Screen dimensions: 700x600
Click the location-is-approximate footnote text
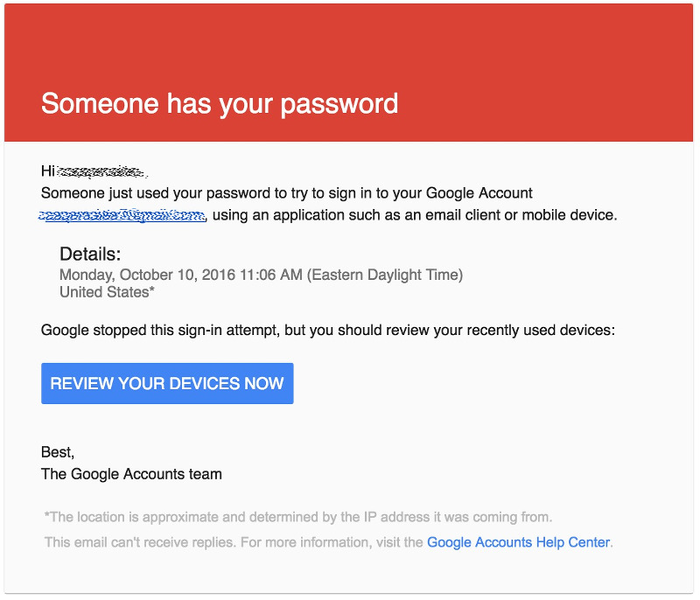pos(297,517)
